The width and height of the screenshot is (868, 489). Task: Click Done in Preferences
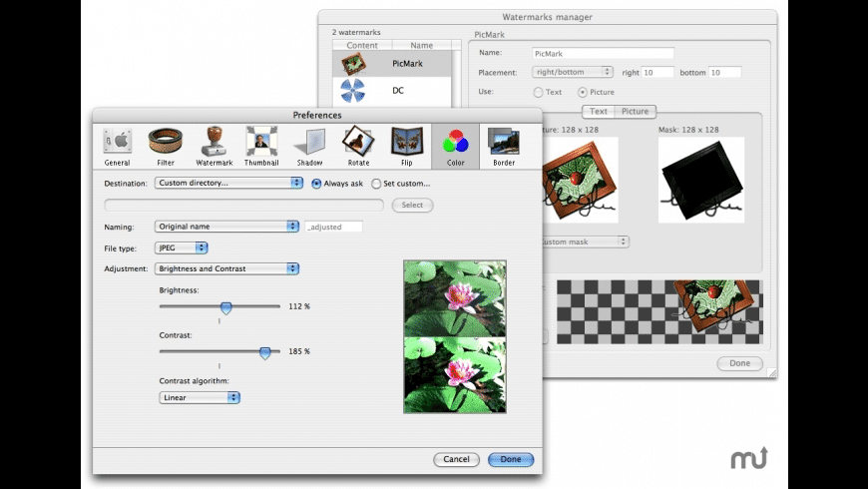(511, 459)
